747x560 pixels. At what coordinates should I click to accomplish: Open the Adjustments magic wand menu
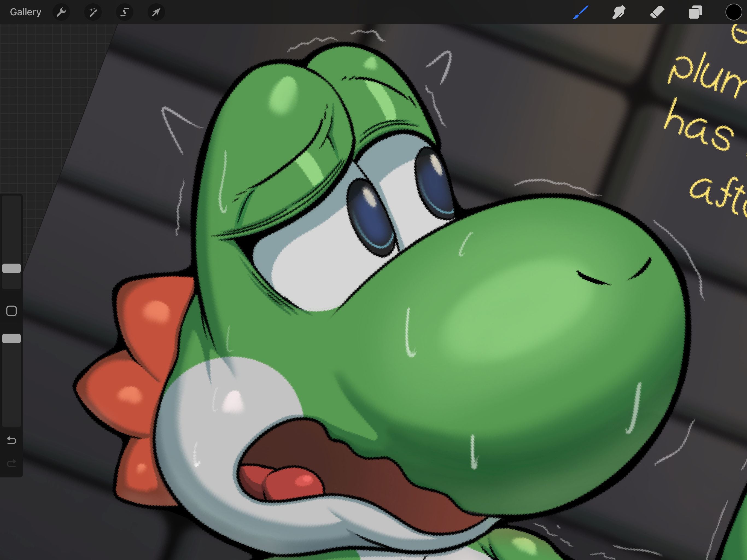tap(93, 13)
